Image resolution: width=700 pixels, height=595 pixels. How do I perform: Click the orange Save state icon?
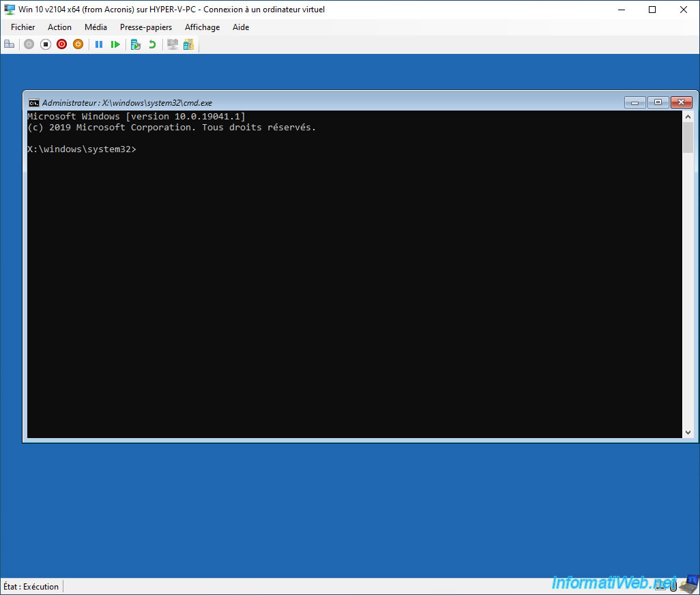pyautogui.click(x=78, y=44)
